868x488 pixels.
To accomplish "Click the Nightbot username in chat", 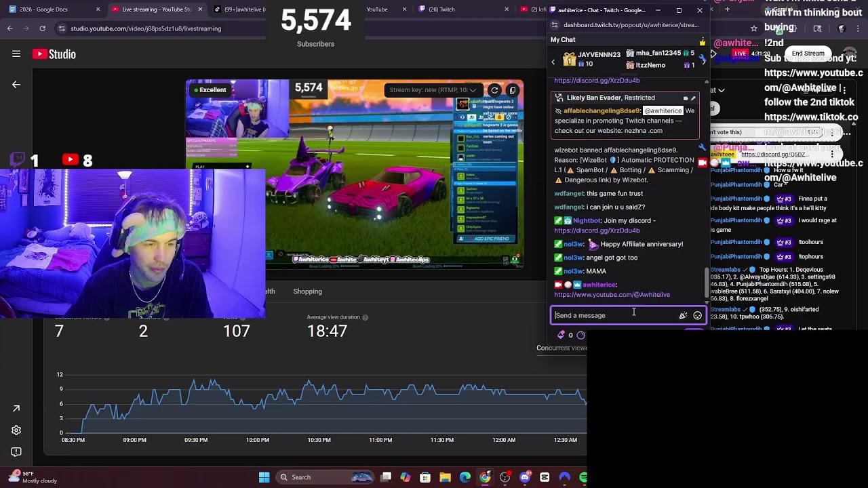I will (587, 221).
